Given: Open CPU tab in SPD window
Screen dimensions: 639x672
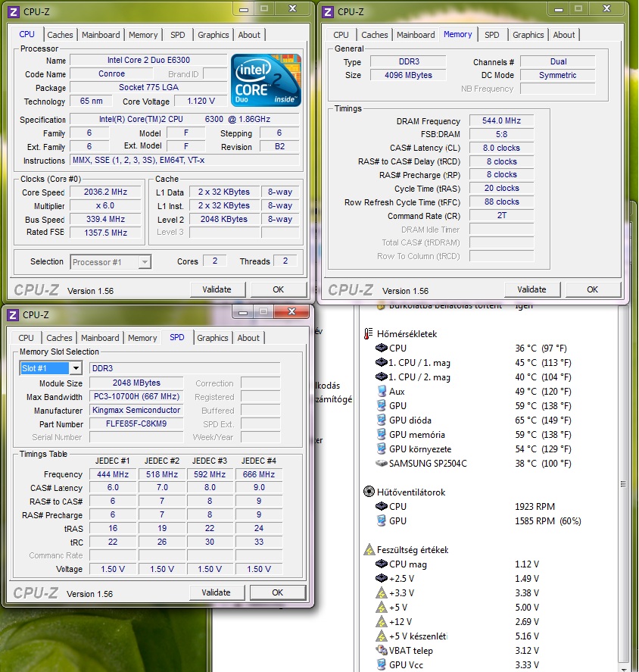Looking at the screenshot, I should pos(26,338).
